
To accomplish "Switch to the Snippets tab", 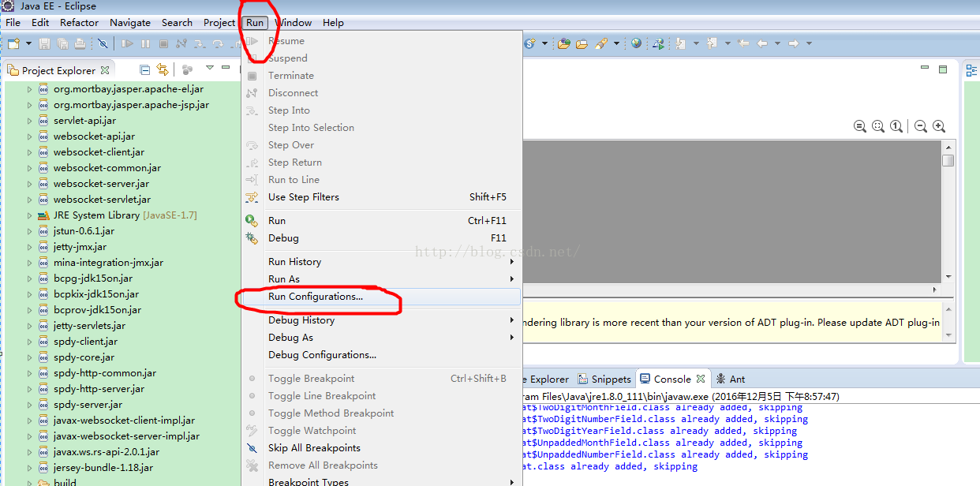I will tap(604, 379).
